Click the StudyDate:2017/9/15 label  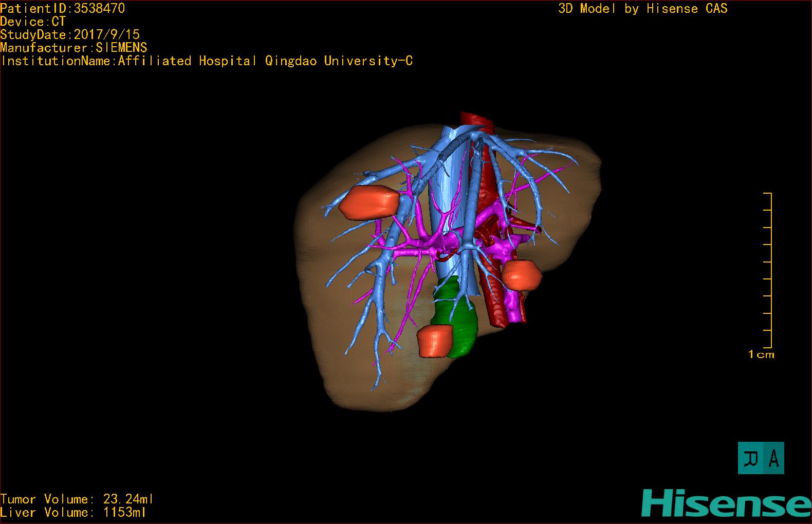(x=70, y=34)
